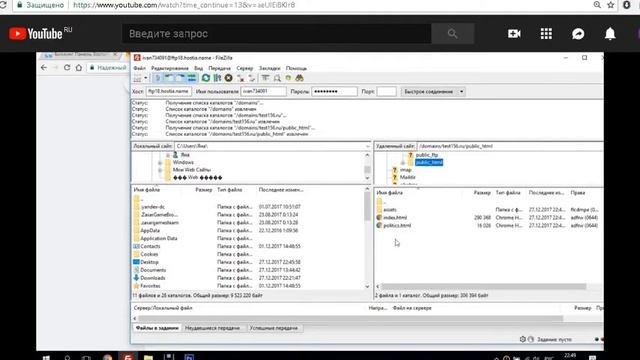Toggle the local directory tree display
The height and width of the screenshot is (360, 640).
click(x=169, y=78)
